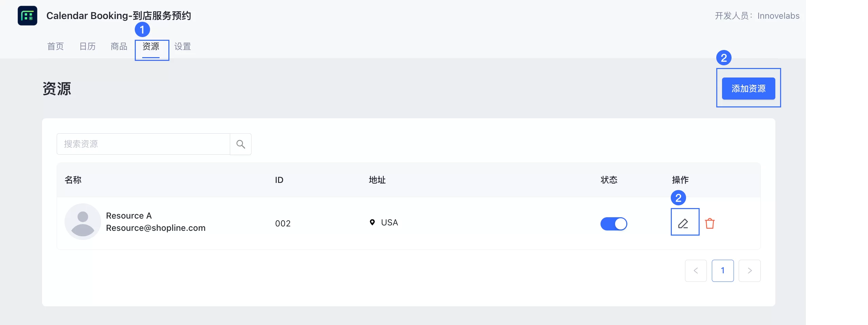Screen dimensions: 868x325
Task: Click the Resource@shopline.com email
Action: [156, 228]
